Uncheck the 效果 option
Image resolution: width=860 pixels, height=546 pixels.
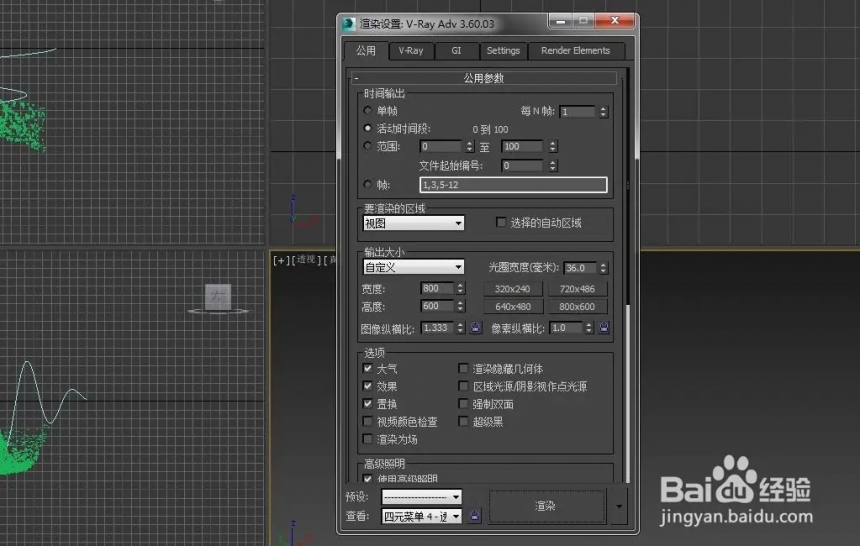pos(367,386)
